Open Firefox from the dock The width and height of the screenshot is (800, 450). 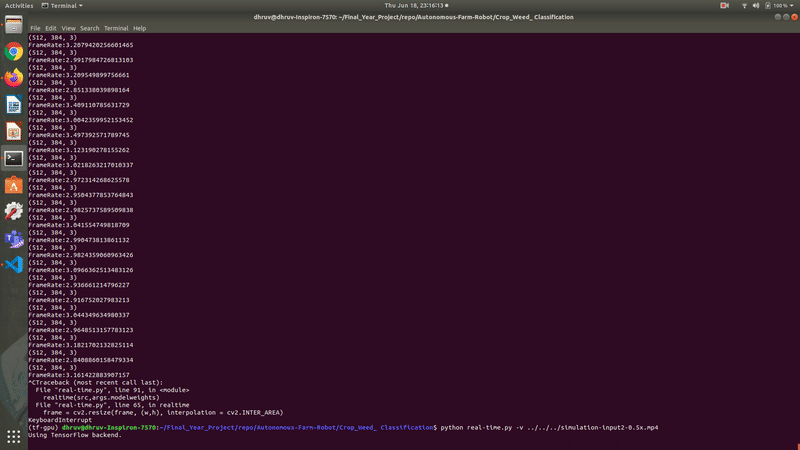14,78
